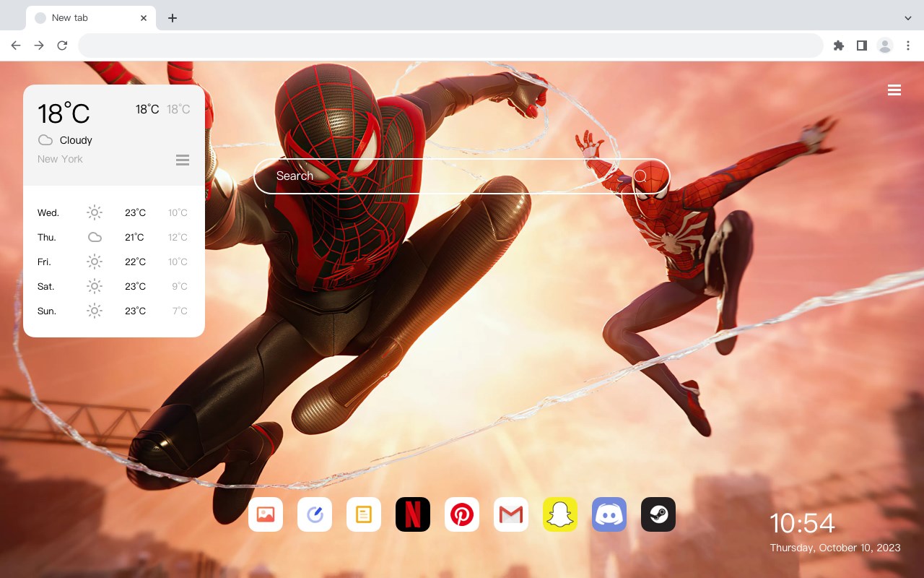Open a new browser tab

coord(172,18)
